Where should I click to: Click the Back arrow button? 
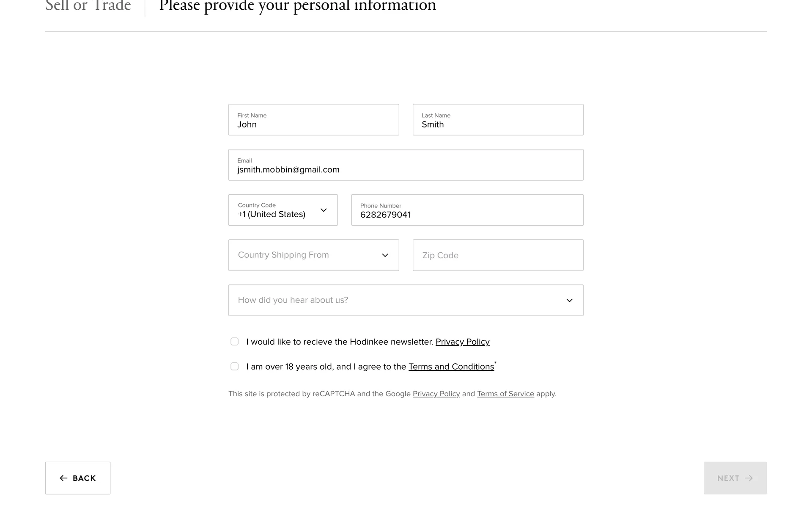click(78, 478)
